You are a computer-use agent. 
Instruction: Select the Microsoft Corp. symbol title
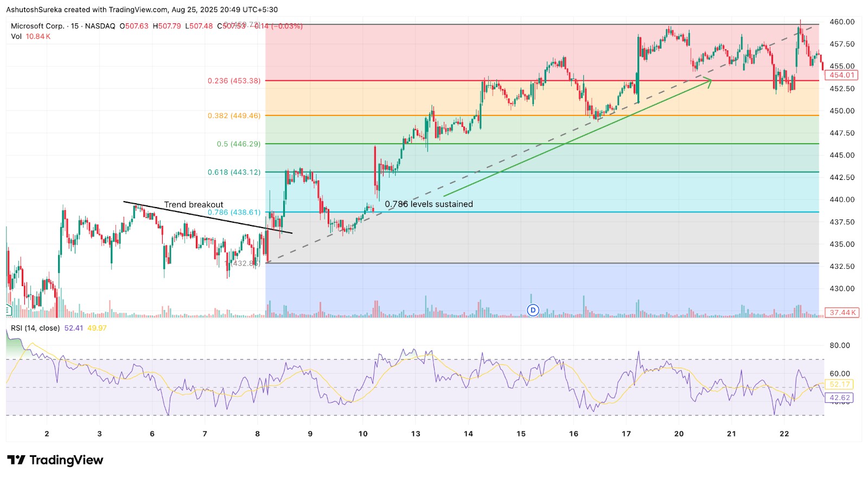click(x=37, y=26)
